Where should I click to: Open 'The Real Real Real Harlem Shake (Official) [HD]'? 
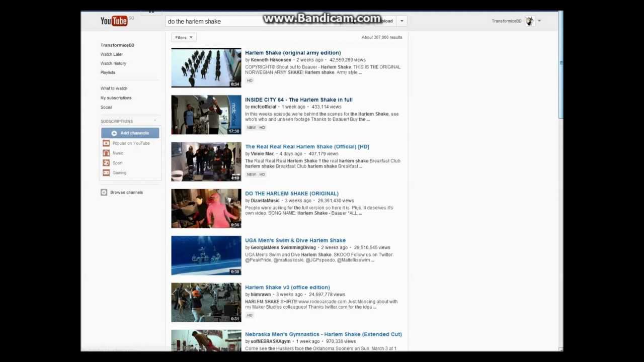pyautogui.click(x=307, y=147)
